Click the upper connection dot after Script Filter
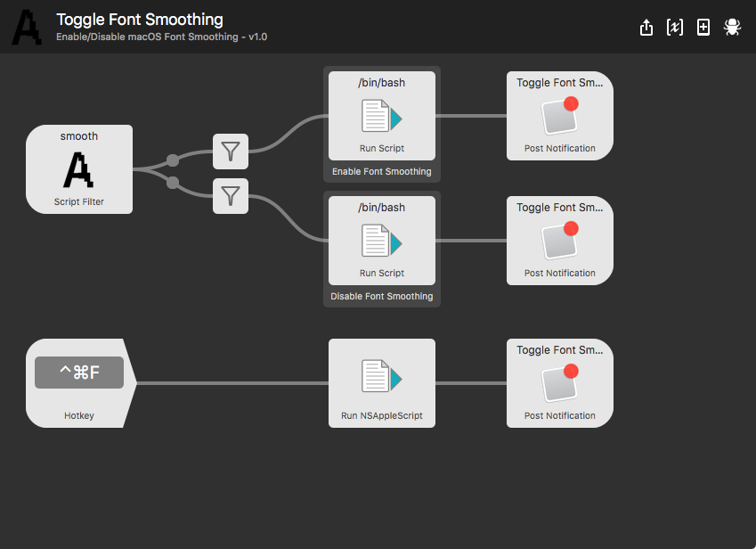The width and height of the screenshot is (756, 549). click(173, 160)
